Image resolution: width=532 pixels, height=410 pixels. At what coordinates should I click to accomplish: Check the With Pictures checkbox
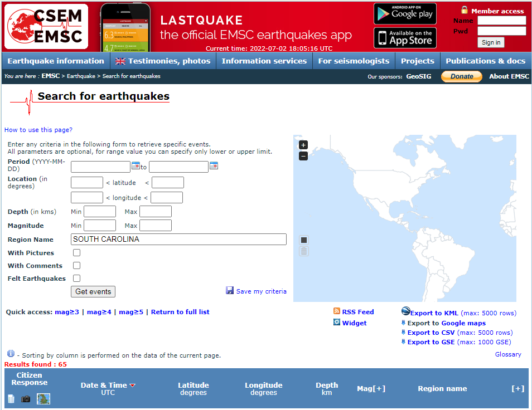[x=77, y=253]
